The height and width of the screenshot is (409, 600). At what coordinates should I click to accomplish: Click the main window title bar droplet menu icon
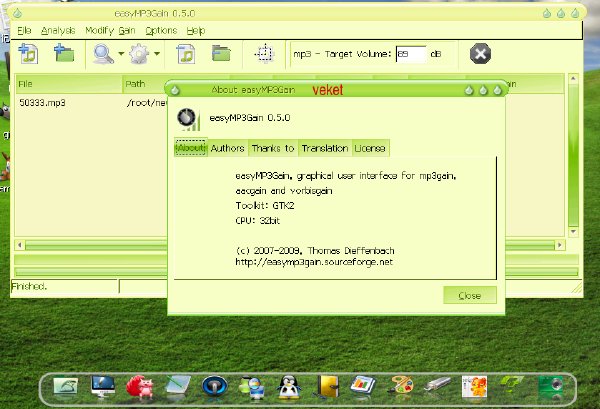click(17, 14)
